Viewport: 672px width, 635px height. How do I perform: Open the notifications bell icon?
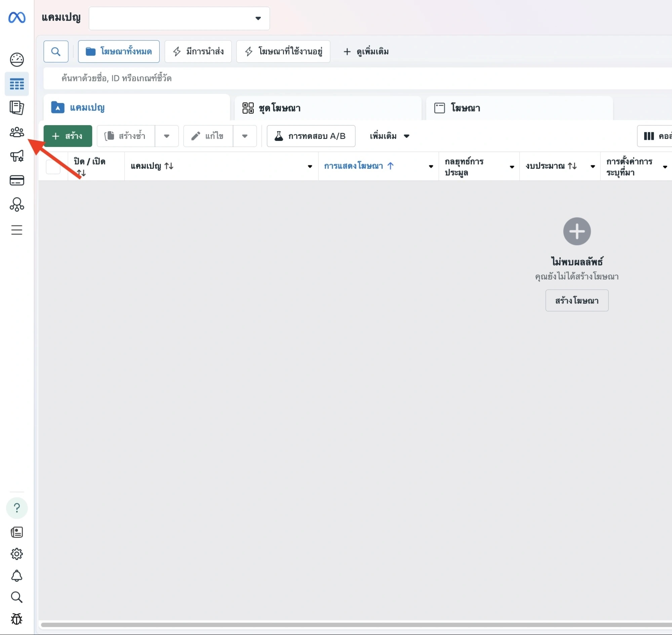[16, 575]
